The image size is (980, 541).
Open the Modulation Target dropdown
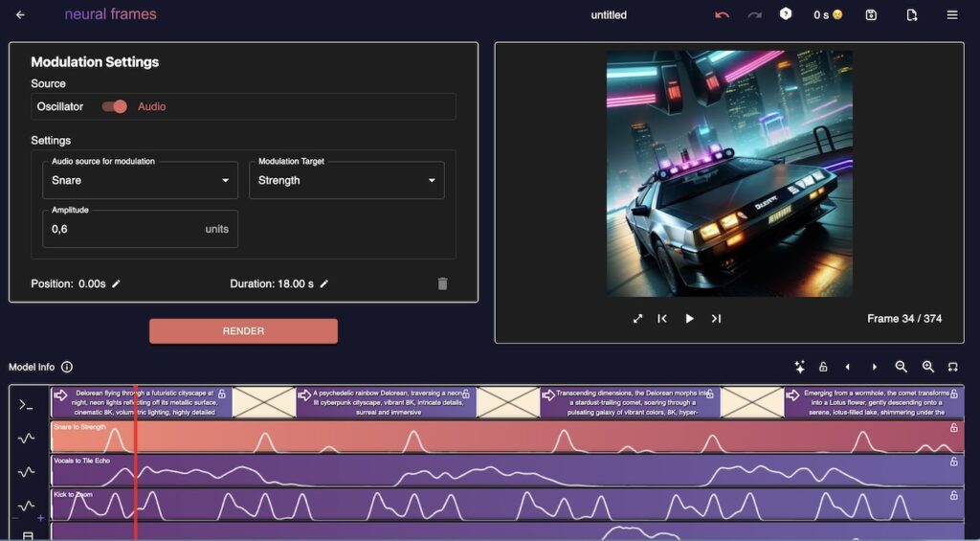pos(346,180)
